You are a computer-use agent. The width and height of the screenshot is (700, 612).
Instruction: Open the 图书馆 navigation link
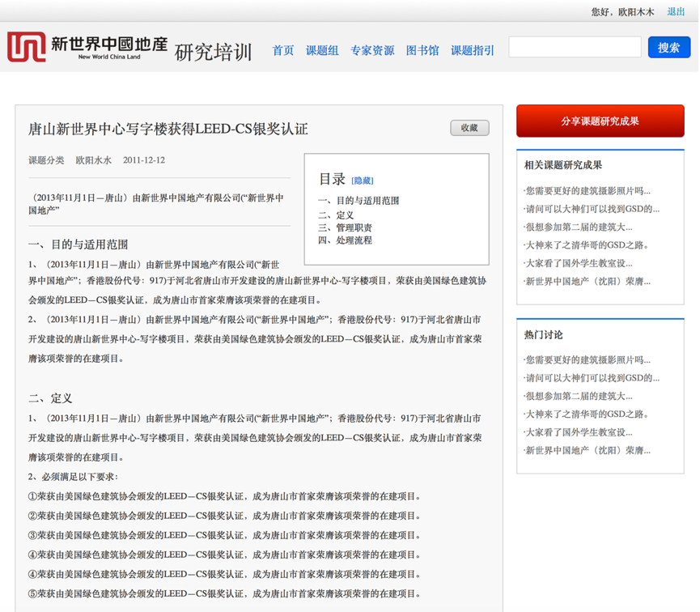(422, 50)
